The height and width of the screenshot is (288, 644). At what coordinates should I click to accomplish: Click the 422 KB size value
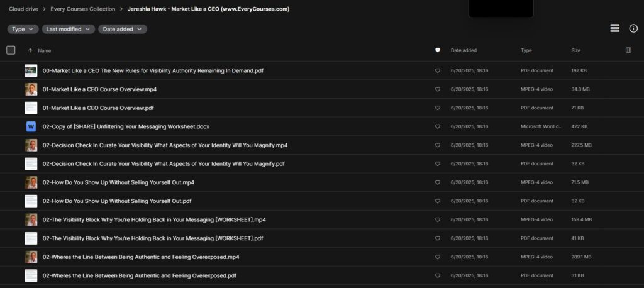[579, 126]
